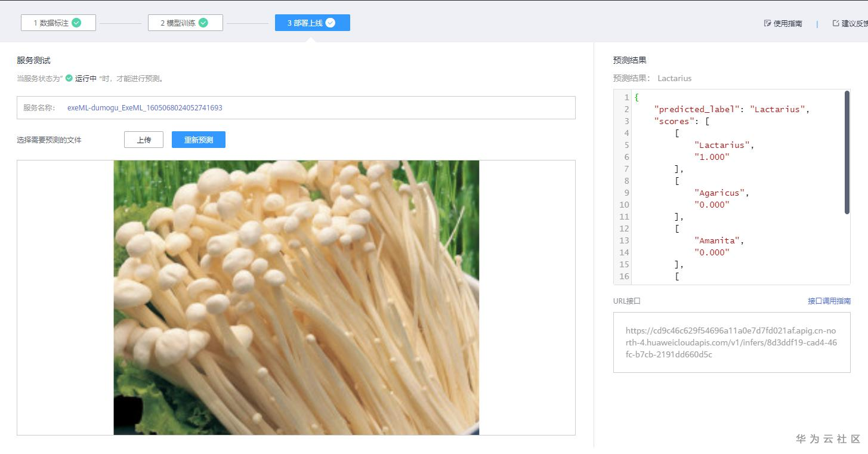Click the 使用指南 document icon
Screen dimensions: 868x454
767,23
